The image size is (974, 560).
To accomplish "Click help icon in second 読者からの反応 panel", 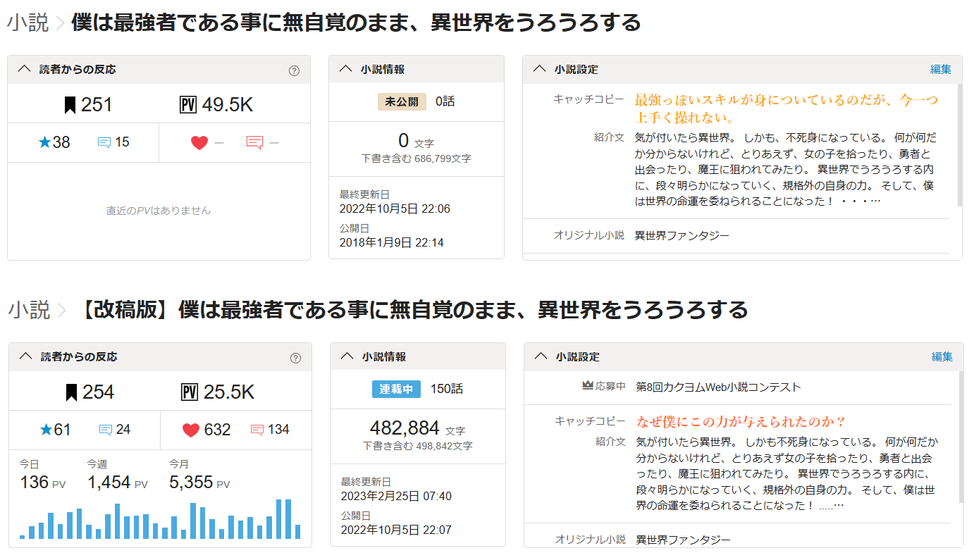I will point(296,358).
